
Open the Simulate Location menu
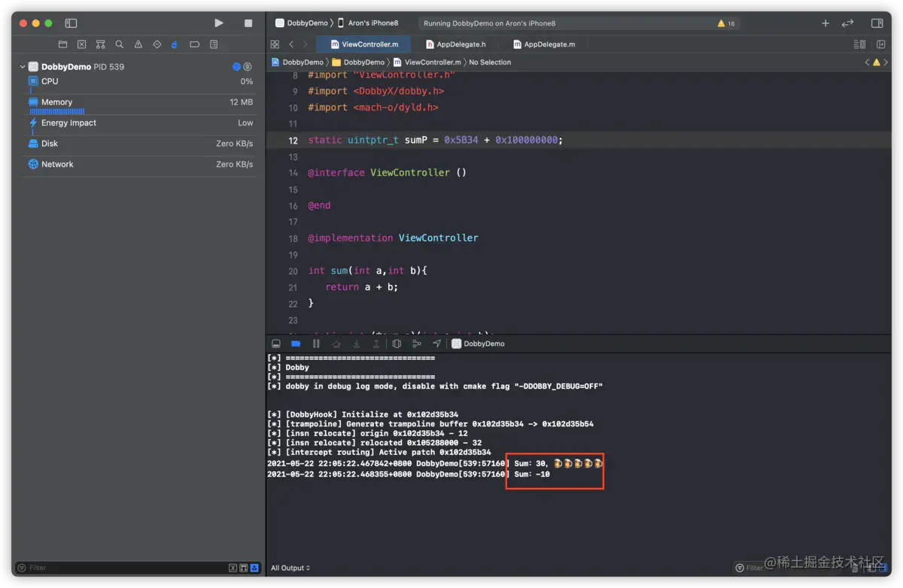436,344
